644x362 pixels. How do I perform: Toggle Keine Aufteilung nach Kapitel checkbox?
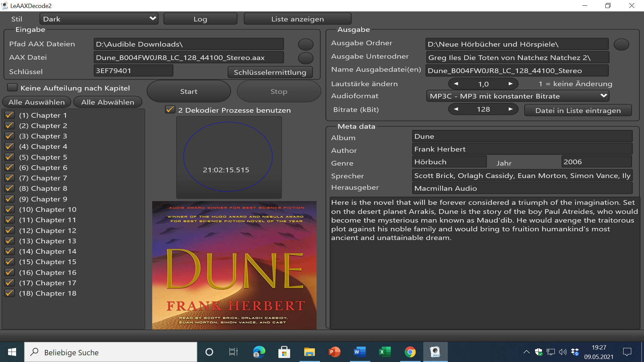(x=12, y=88)
